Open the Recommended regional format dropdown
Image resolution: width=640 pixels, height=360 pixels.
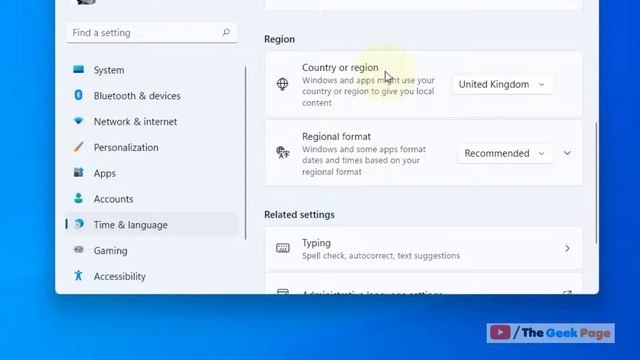click(x=505, y=153)
